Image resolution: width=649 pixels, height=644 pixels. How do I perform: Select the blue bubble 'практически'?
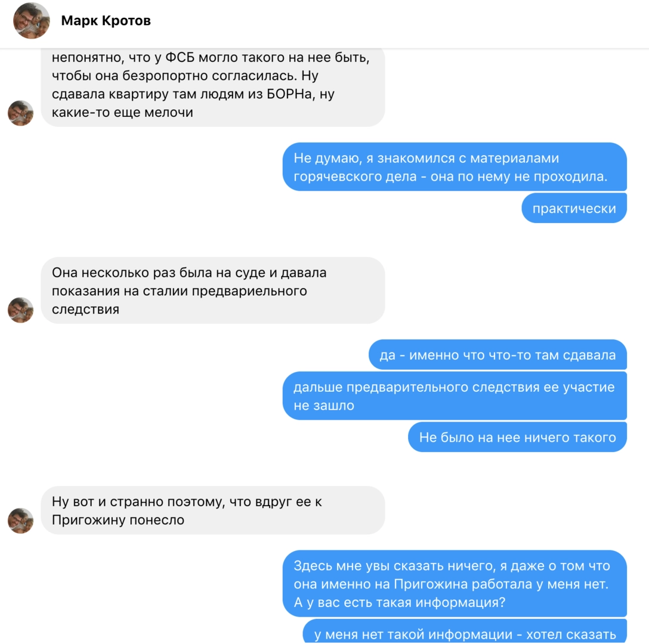click(x=574, y=208)
